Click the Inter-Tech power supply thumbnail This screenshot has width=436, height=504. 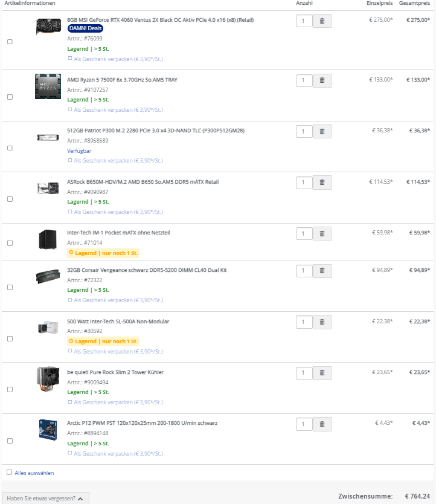(48, 328)
